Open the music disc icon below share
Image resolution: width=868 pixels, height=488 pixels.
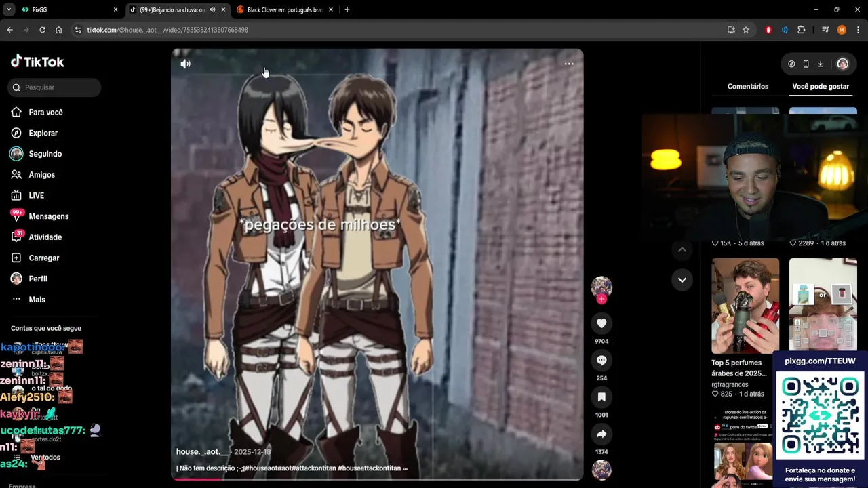pyautogui.click(x=601, y=470)
